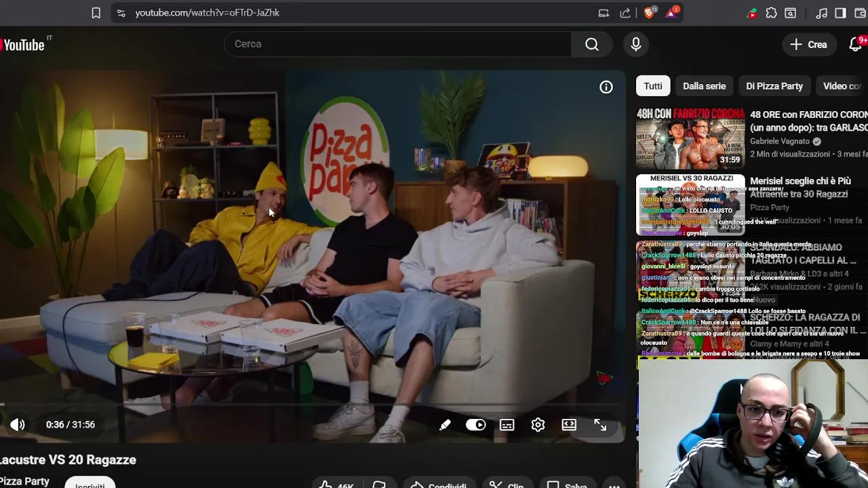Open video titled 48 ORE con FABRIZIO CORONA
The height and width of the screenshot is (488, 868).
809,121
